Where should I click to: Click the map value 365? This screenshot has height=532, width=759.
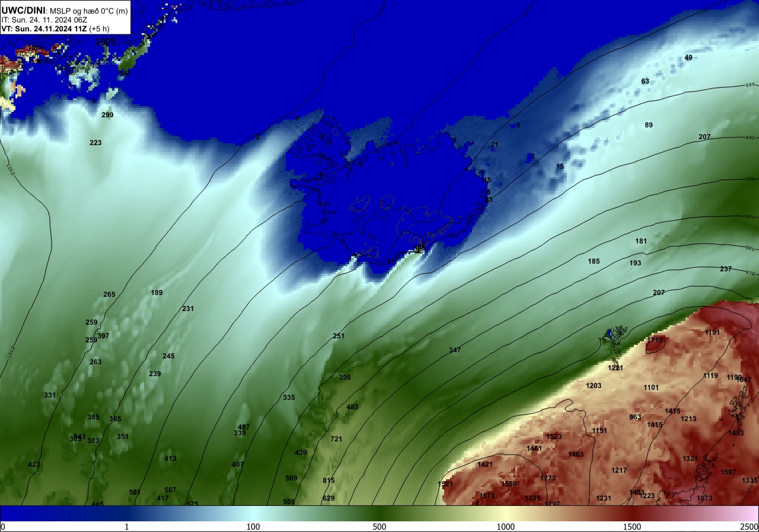pyautogui.click(x=115, y=419)
